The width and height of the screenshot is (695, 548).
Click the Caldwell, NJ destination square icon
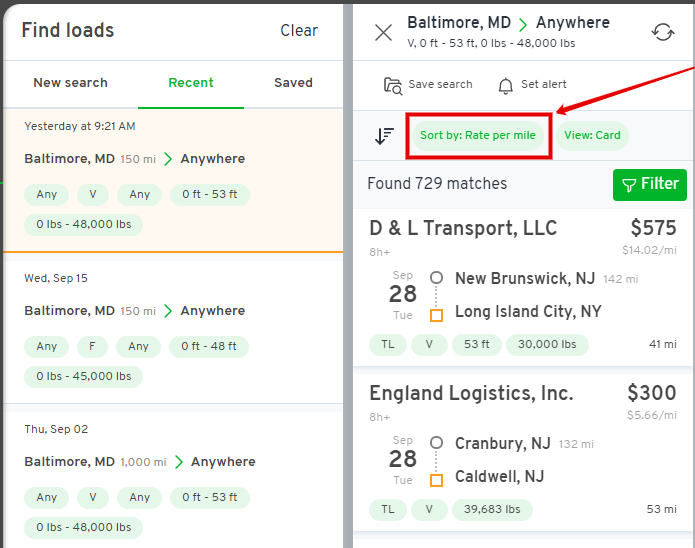point(437,480)
